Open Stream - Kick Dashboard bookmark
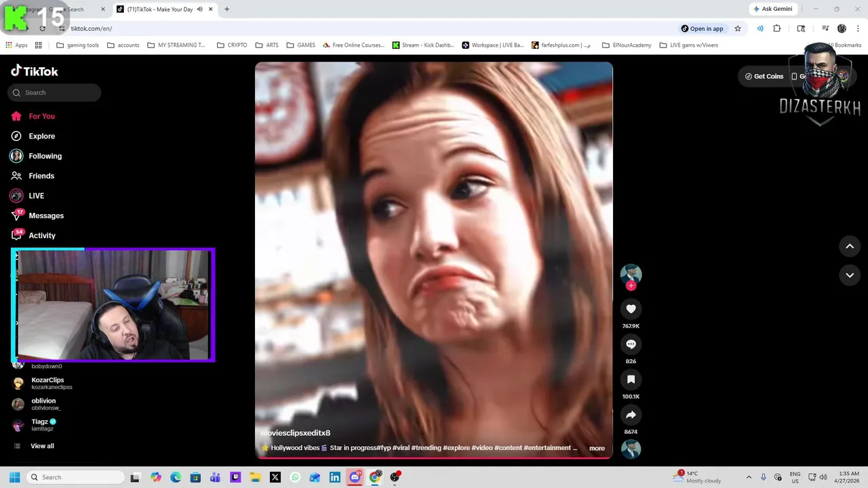Screen dimensions: 868x488 pyautogui.click(x=423, y=45)
